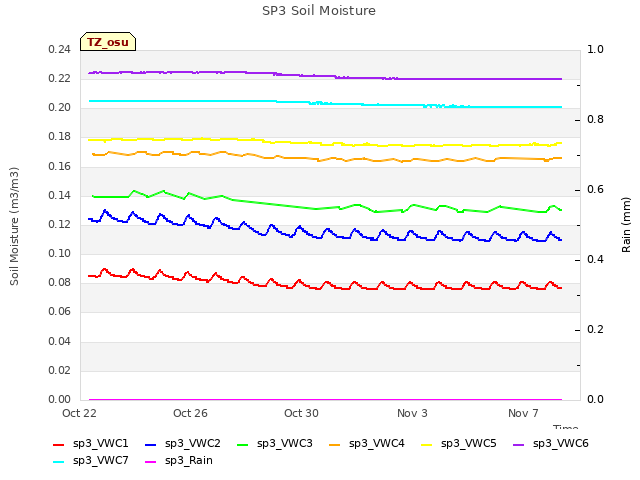The height and width of the screenshot is (480, 640).
Task: Click the 0.14 left axis value
Action: click(60, 195)
